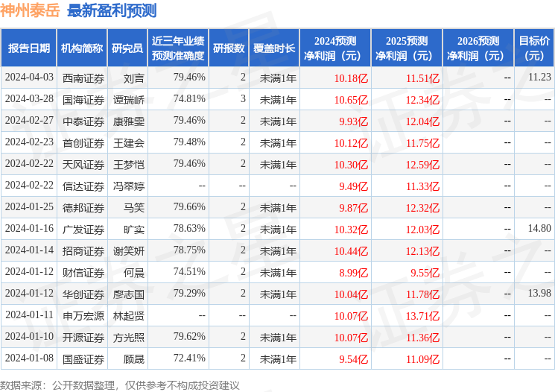
Task: Click analyst name 马笑
Action: tap(134, 208)
